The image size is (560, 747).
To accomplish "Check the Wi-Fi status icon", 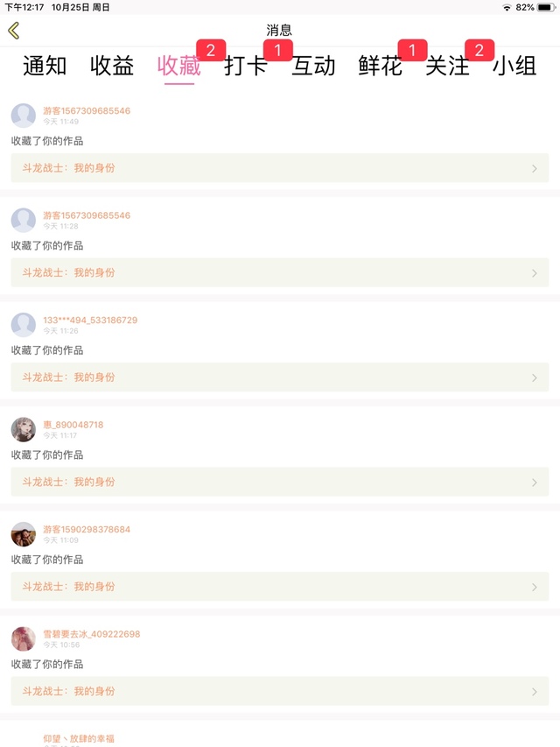I will (507, 7).
